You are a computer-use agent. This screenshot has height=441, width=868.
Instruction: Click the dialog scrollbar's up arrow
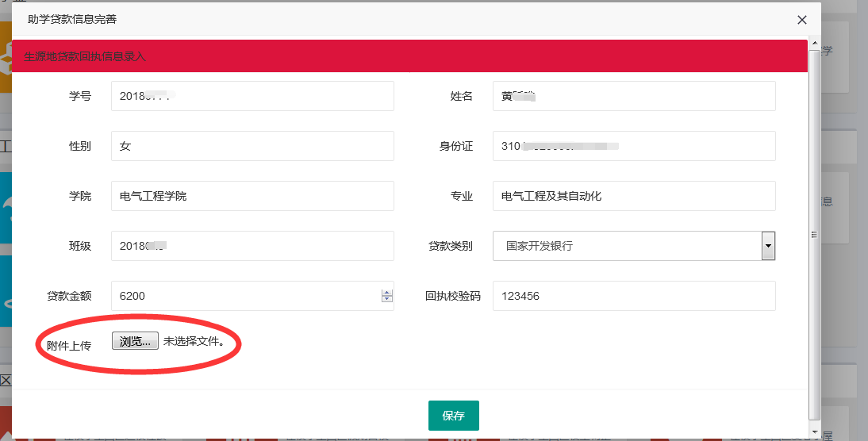pyautogui.click(x=814, y=41)
